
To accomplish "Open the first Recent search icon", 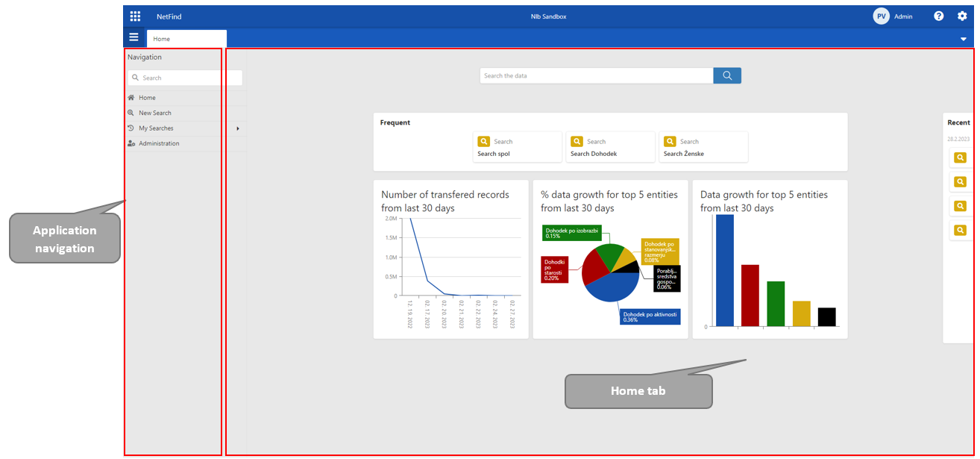I will [x=960, y=157].
